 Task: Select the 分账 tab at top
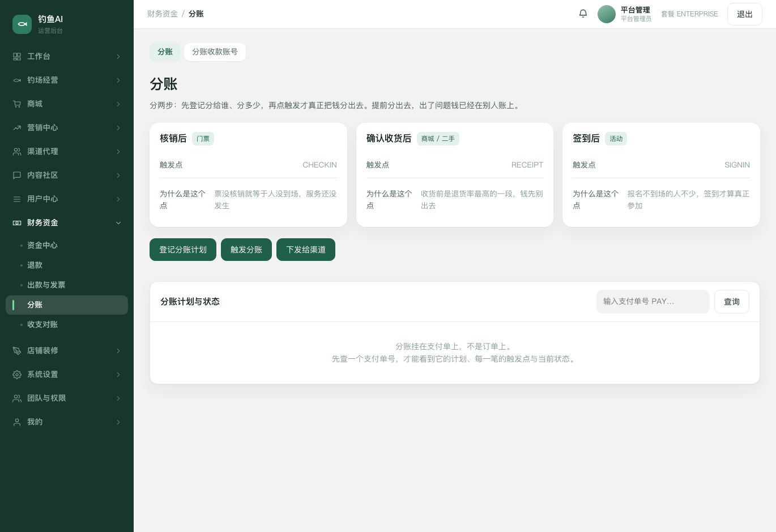(165, 52)
